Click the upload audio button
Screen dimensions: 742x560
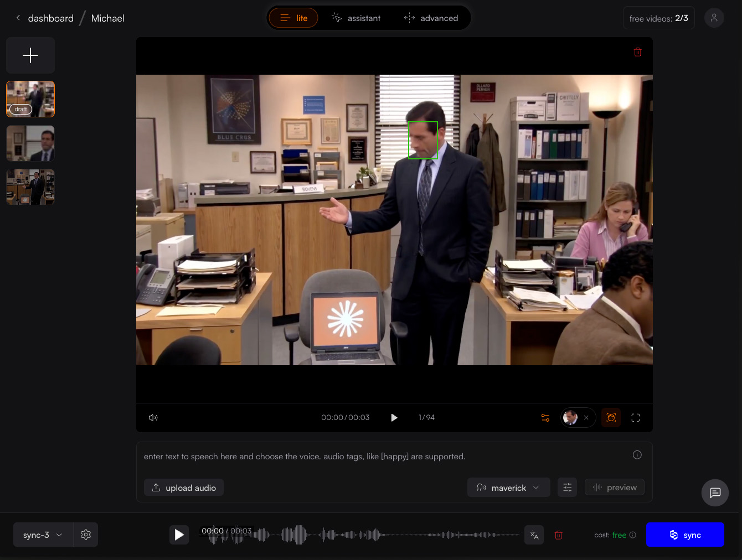click(184, 488)
